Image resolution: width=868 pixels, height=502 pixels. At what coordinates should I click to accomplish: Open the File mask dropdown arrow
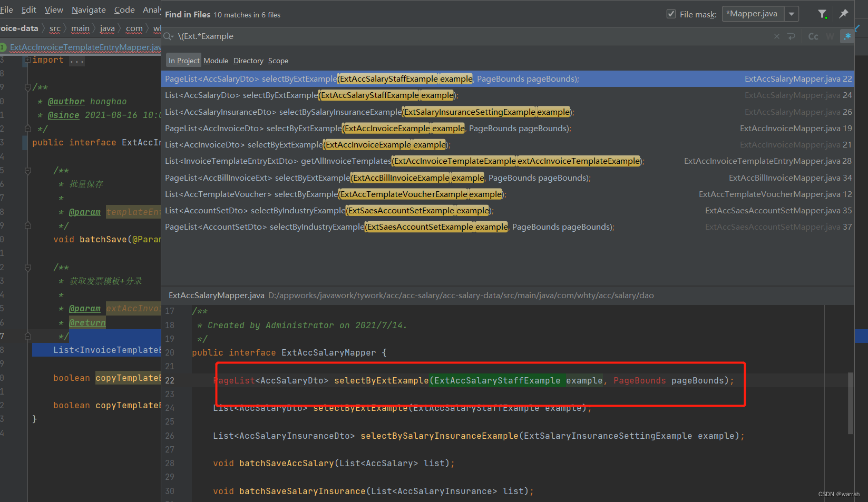click(792, 14)
